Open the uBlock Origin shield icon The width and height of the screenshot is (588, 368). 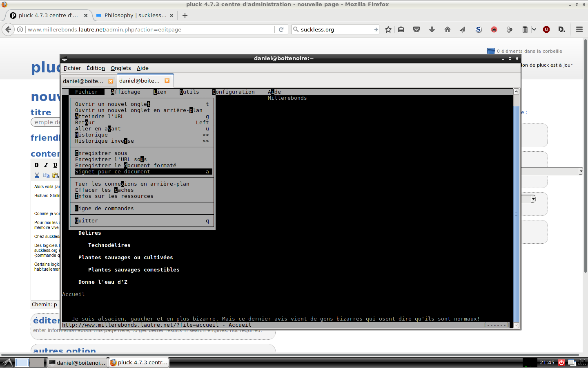click(546, 29)
